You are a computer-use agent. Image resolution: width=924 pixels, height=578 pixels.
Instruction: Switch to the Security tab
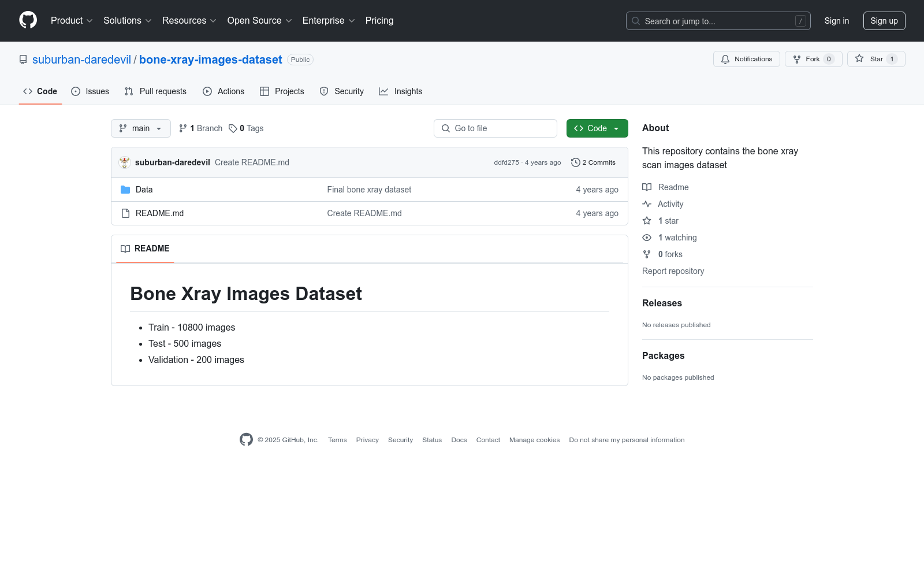342,91
